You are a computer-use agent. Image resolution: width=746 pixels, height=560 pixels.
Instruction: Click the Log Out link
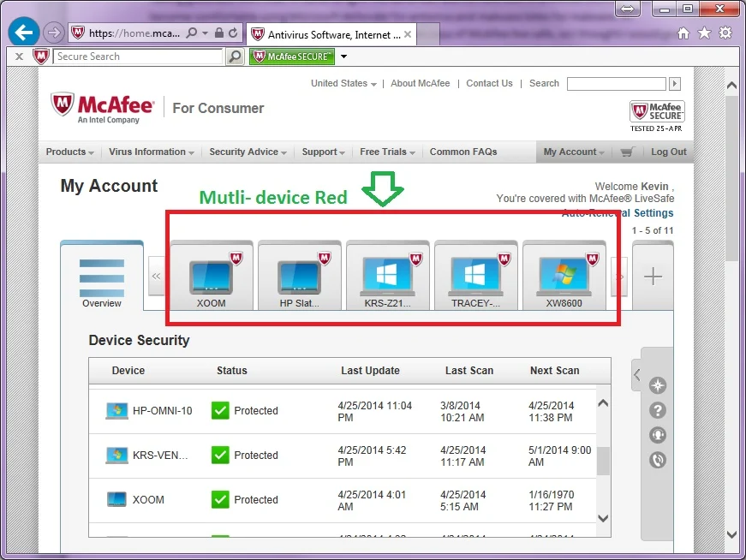(x=668, y=152)
